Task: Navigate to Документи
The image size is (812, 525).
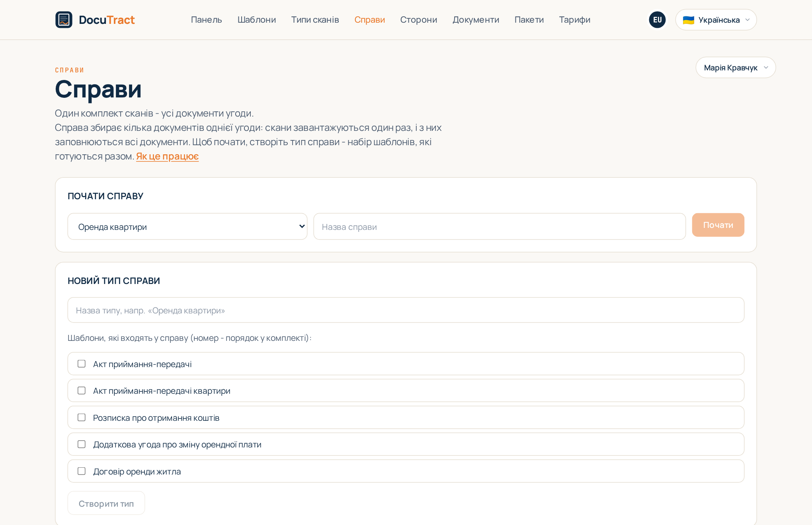Action: [x=476, y=19]
